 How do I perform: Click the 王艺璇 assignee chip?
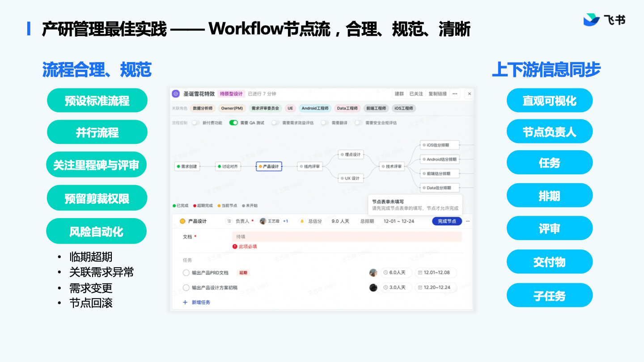270,221
